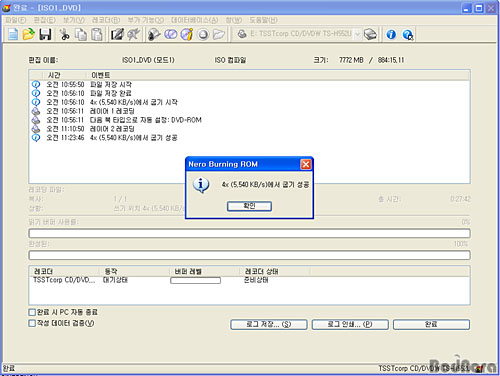Click the 완료 status bar text

9,368
